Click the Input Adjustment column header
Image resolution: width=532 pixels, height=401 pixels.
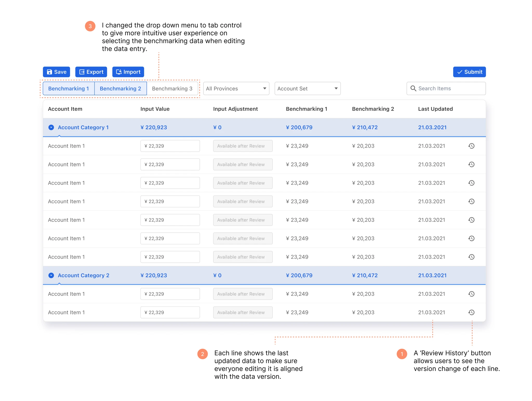(236, 109)
